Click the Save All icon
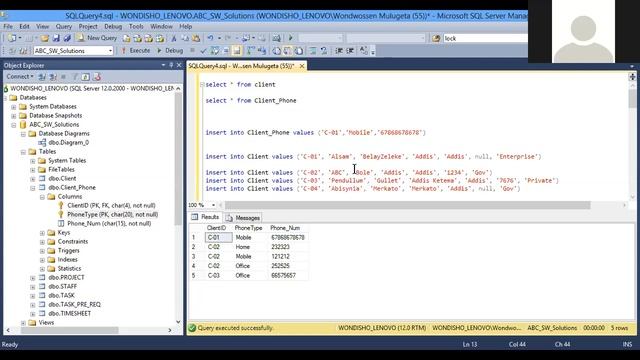This screenshot has height=360, width=640. click(x=67, y=38)
